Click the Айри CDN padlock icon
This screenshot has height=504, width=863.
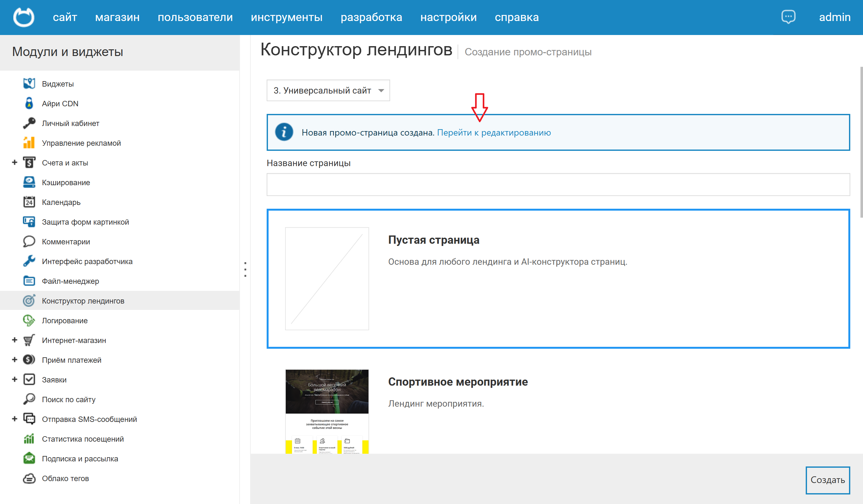click(x=29, y=103)
